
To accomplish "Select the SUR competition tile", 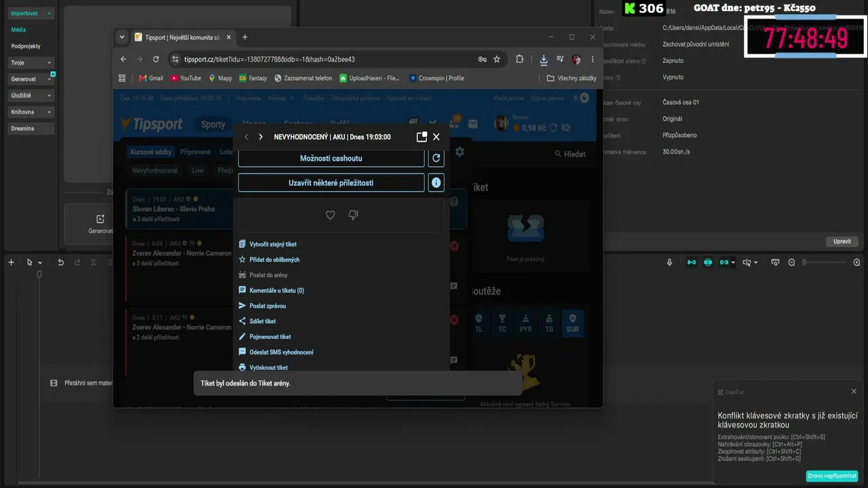I will pos(573,323).
